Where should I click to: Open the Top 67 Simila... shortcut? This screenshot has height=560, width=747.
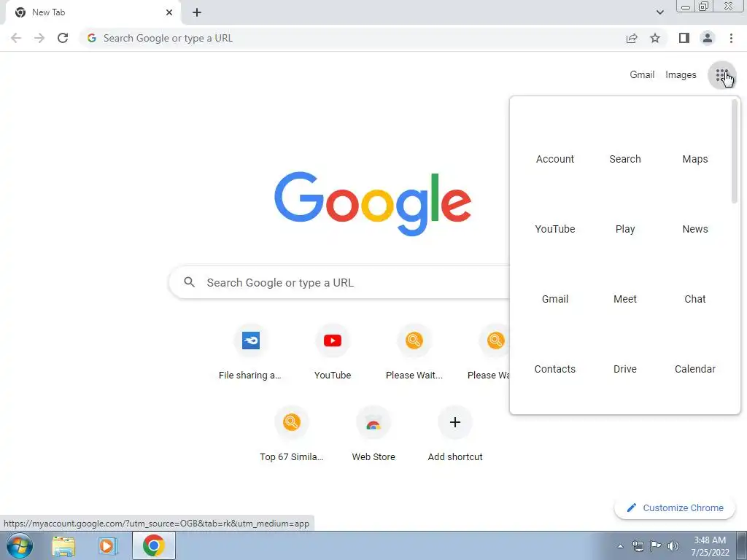coord(292,433)
